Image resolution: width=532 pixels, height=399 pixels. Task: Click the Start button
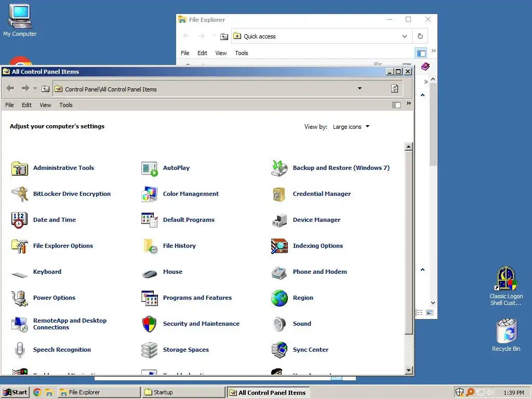(15, 392)
